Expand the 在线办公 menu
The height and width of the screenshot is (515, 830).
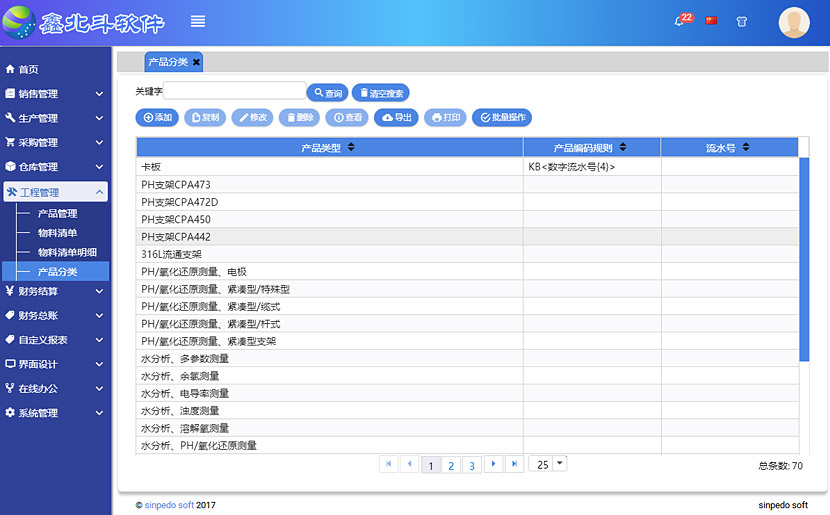pos(56,388)
